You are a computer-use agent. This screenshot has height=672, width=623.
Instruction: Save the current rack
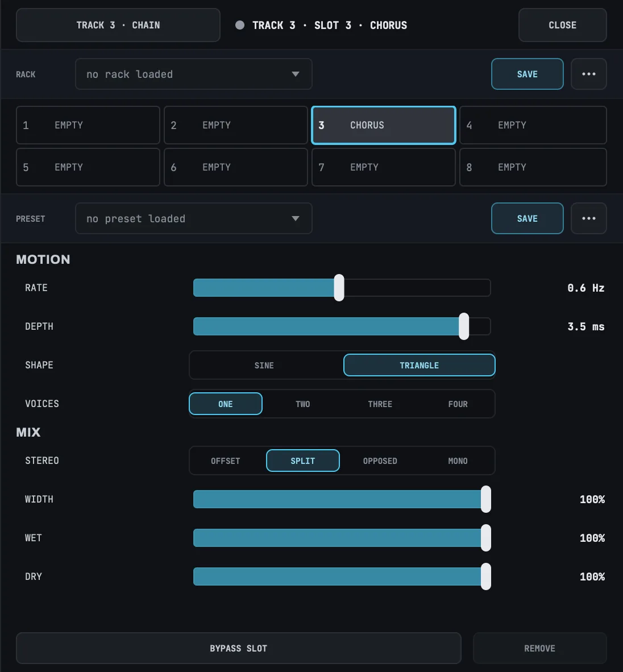pos(527,74)
